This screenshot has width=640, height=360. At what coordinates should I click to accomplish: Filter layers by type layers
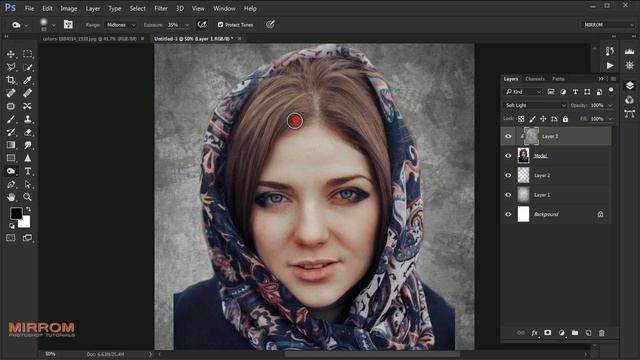click(575, 92)
